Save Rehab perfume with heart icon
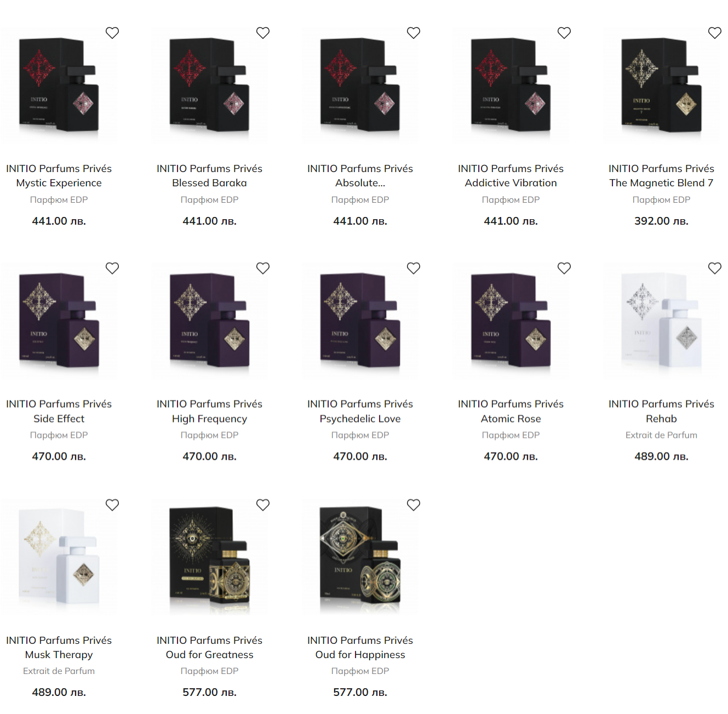The image size is (728, 714). 715,268
